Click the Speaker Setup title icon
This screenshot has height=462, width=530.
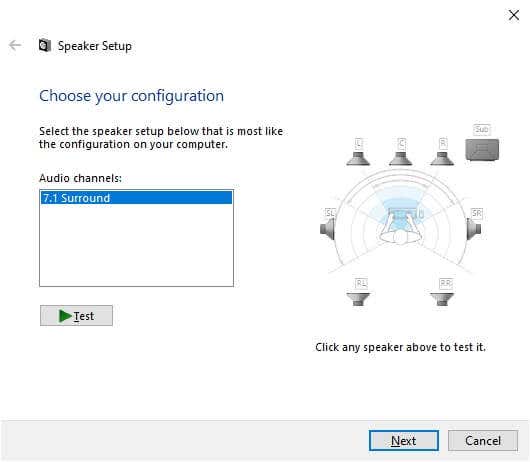pyautogui.click(x=45, y=45)
